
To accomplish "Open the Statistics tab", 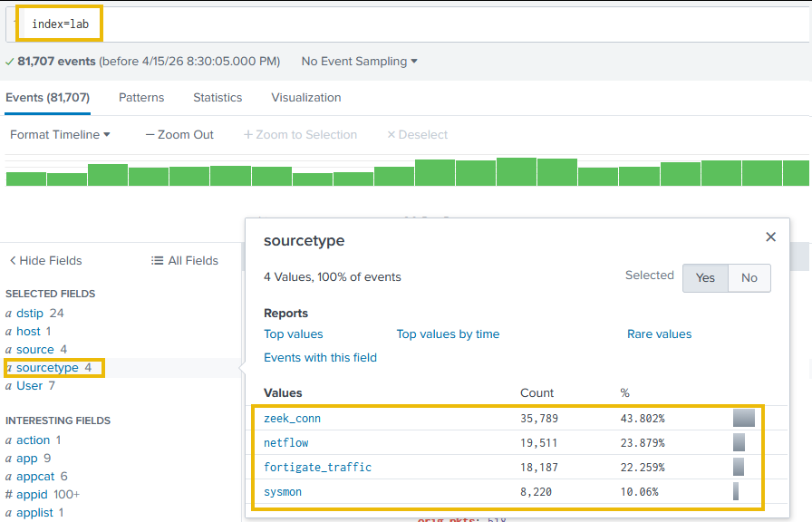I will click(217, 97).
